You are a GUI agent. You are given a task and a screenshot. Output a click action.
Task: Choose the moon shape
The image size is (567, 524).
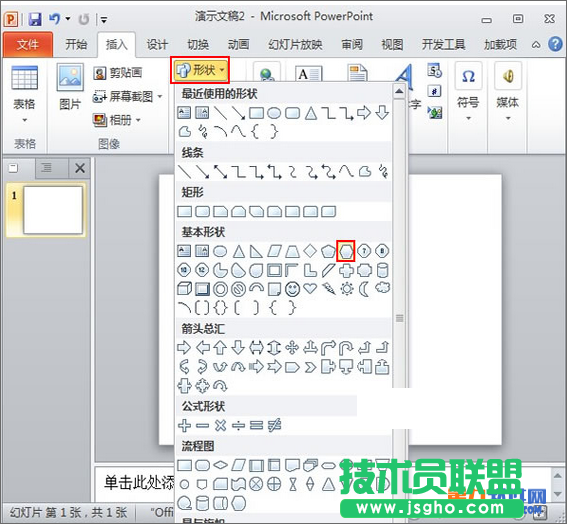pyautogui.click(x=364, y=289)
